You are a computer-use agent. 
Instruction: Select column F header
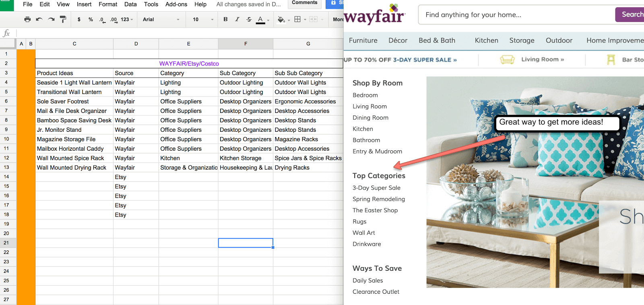coord(246,43)
